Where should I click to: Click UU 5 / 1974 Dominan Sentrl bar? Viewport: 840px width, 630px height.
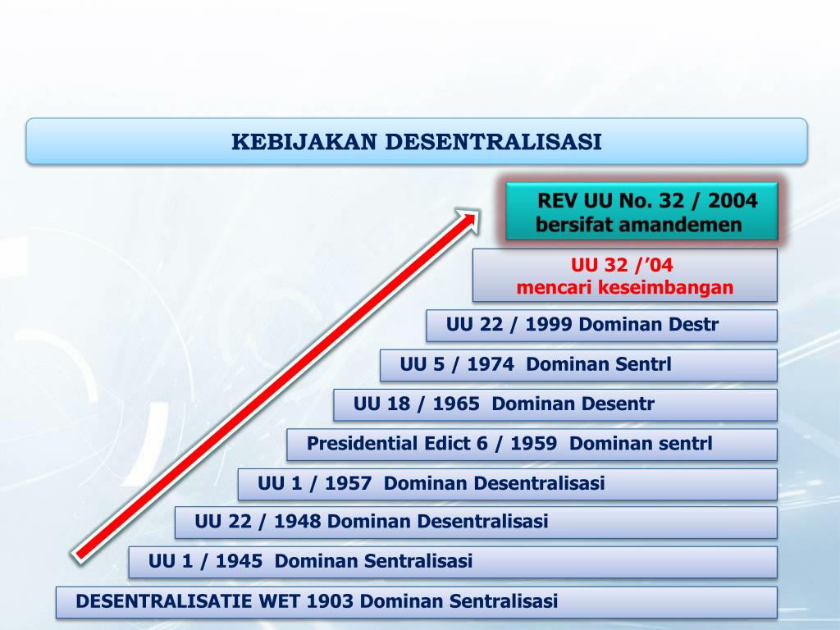click(578, 365)
